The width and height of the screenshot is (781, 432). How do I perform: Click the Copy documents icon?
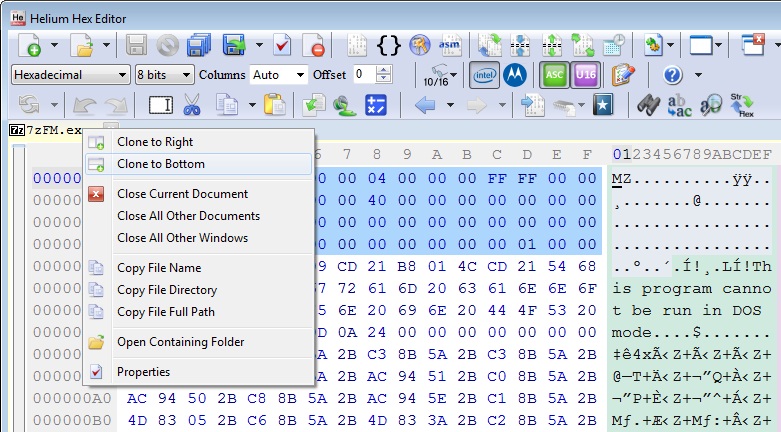227,105
